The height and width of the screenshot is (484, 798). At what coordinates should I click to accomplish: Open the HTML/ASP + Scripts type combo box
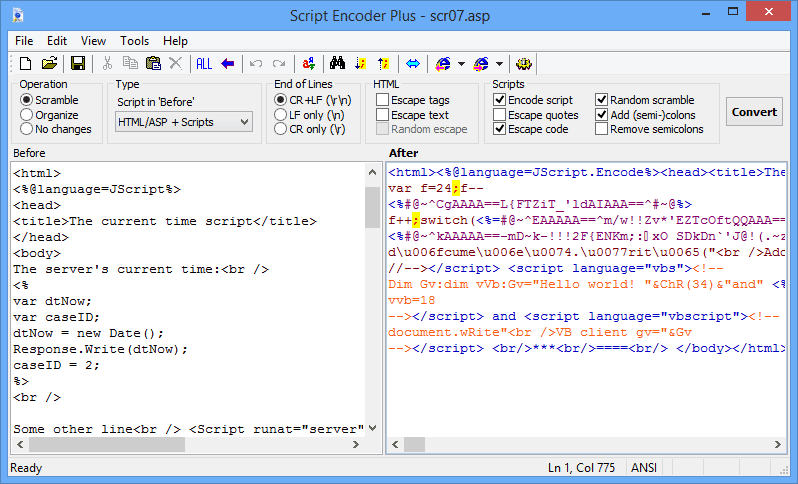[x=184, y=122]
